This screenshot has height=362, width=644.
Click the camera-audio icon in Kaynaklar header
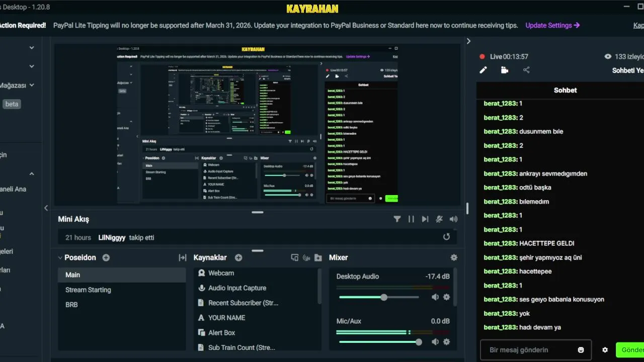click(306, 257)
